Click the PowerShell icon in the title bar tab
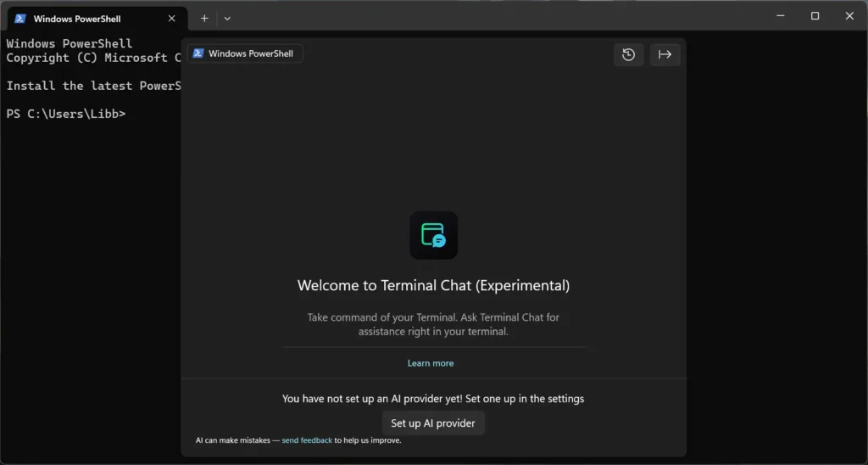 [20, 18]
